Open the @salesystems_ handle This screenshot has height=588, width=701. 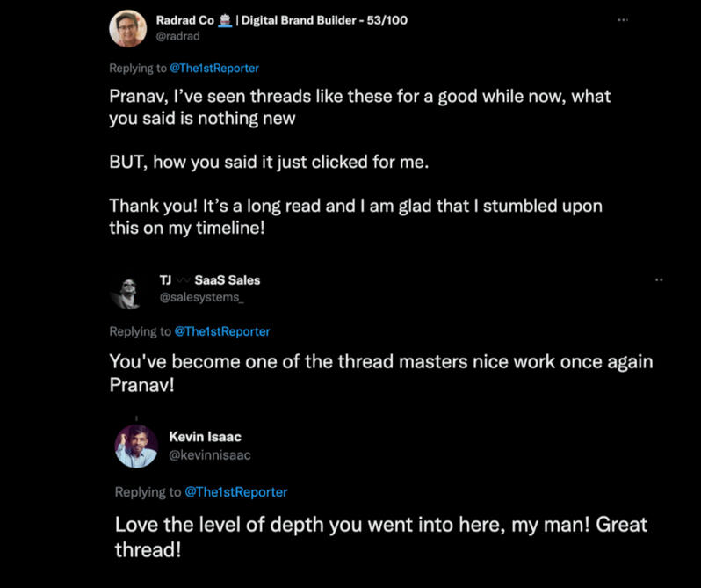pos(201,298)
